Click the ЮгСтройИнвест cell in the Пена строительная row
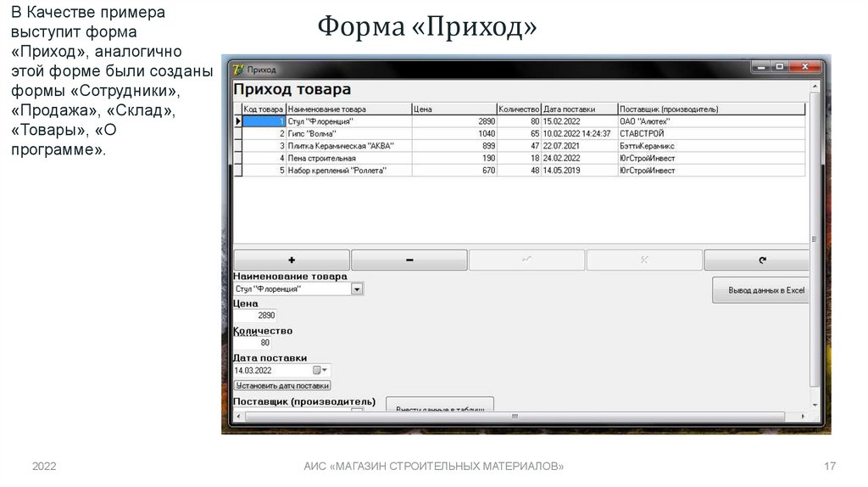The width and height of the screenshot is (868, 487). point(711,158)
